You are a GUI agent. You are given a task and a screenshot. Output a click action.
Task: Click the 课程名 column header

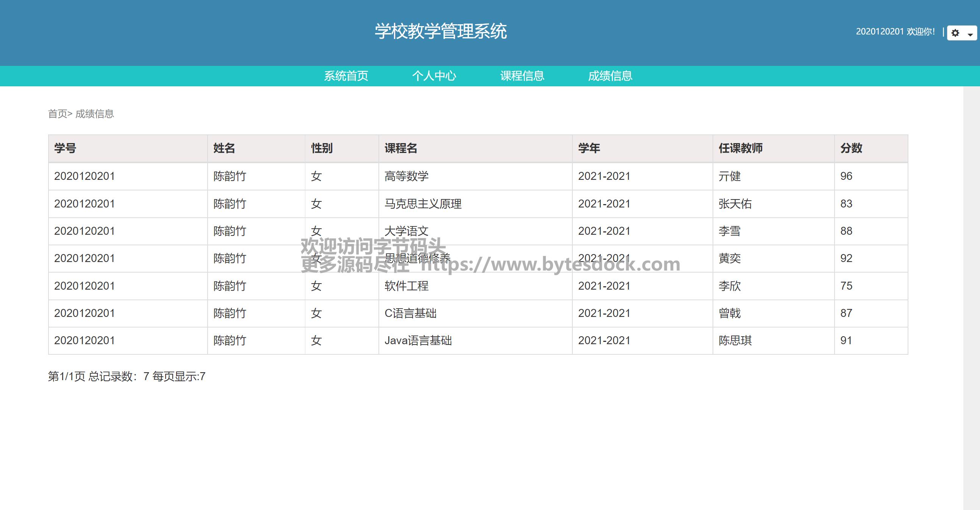(400, 148)
